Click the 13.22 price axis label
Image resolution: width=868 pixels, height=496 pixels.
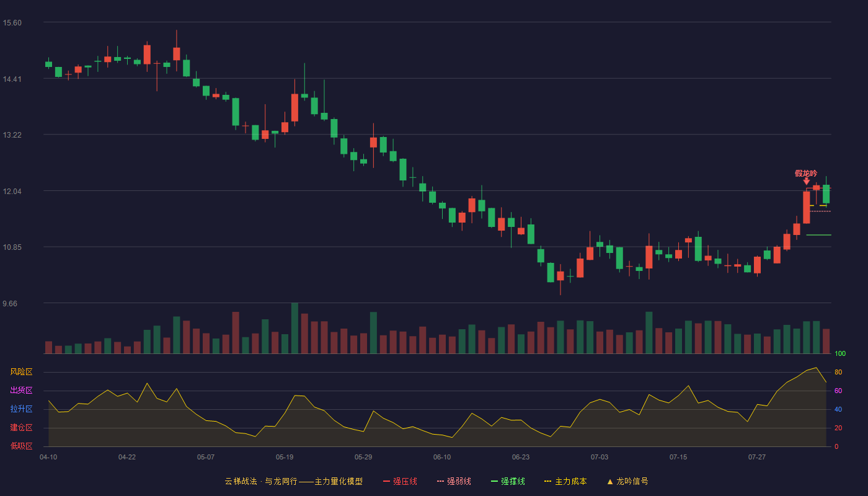point(12,135)
